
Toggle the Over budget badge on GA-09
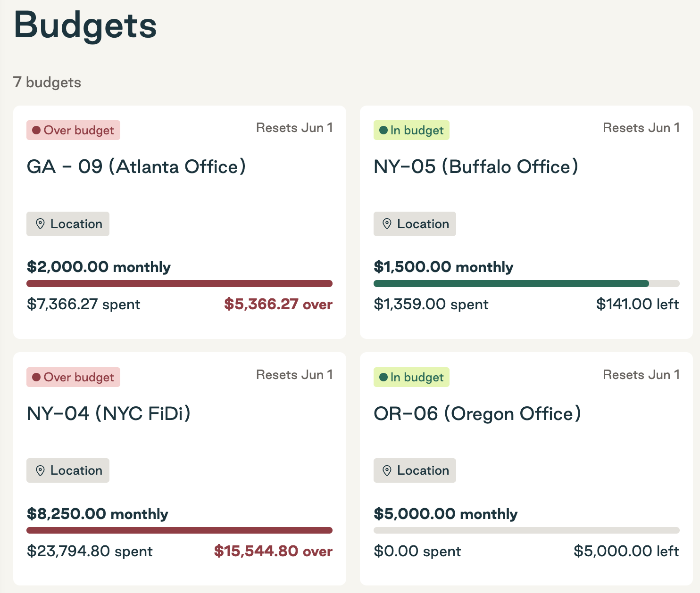coord(73,130)
